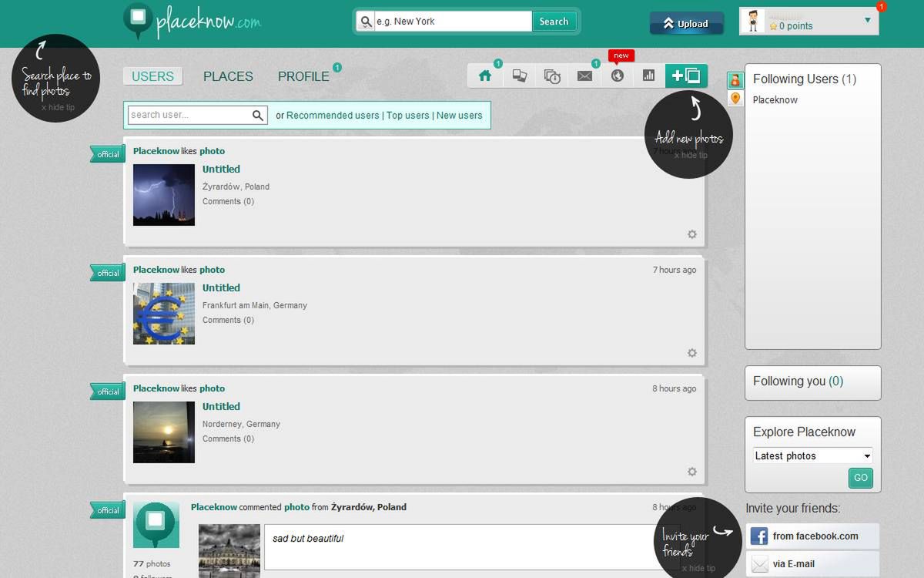Click the GO button under Explore

(x=861, y=478)
